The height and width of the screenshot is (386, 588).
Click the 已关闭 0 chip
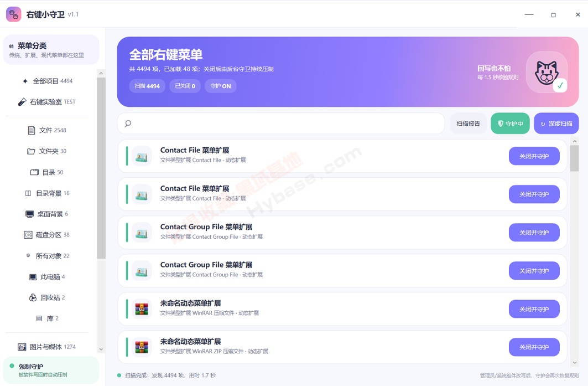185,86
